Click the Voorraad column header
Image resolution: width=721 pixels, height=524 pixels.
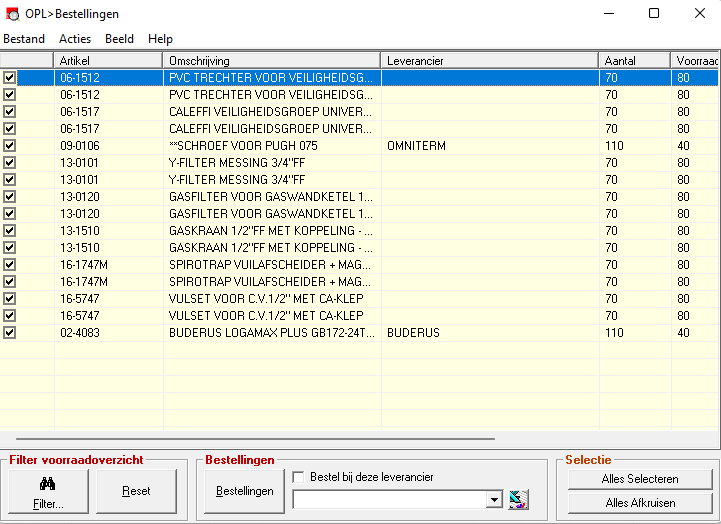pos(695,61)
